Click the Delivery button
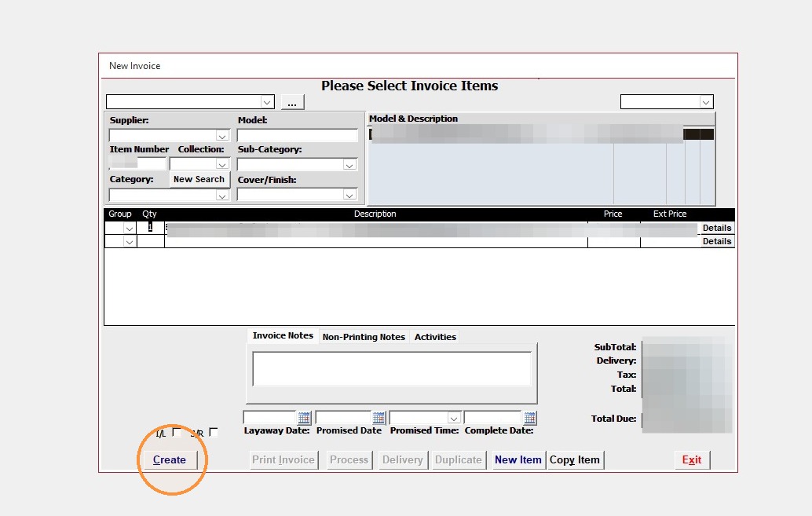 [402, 459]
